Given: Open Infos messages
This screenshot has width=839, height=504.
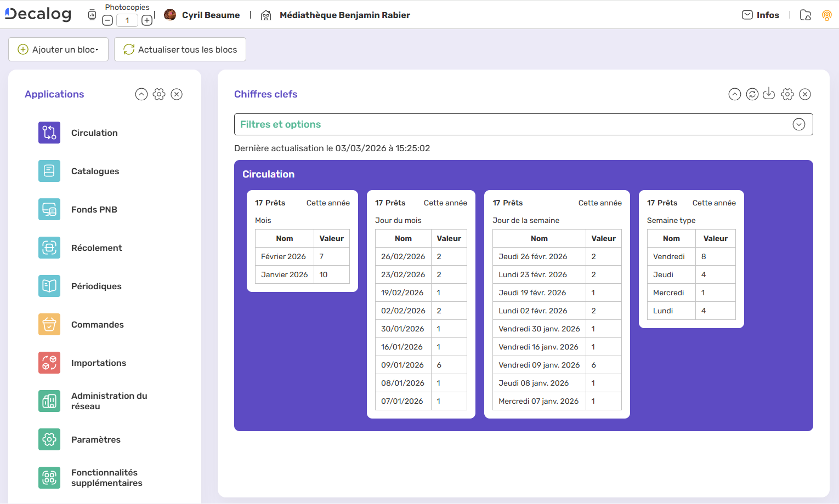Looking at the screenshot, I should point(761,15).
